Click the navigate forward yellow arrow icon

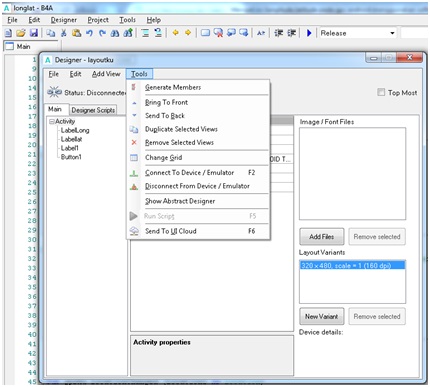[x=188, y=33]
